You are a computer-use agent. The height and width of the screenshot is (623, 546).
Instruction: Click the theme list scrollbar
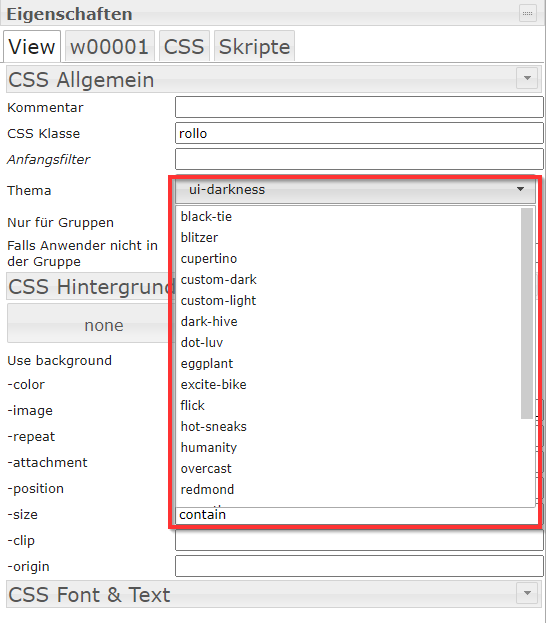(527, 313)
